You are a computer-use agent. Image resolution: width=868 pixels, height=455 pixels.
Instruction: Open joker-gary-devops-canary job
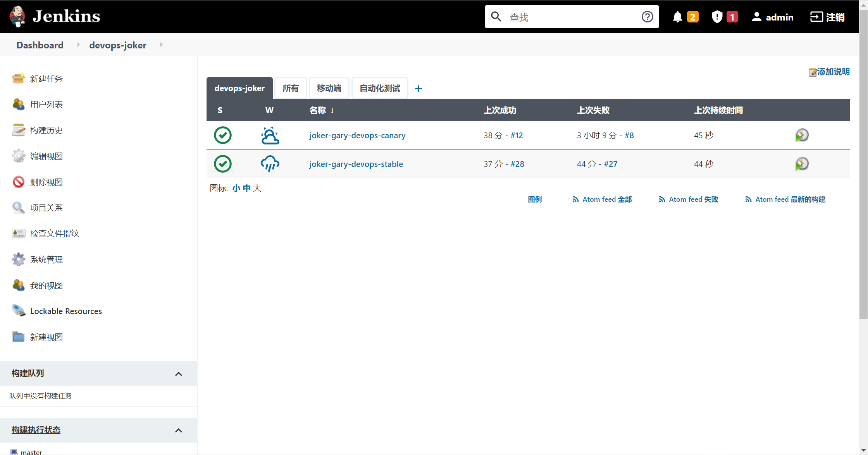pyautogui.click(x=357, y=136)
